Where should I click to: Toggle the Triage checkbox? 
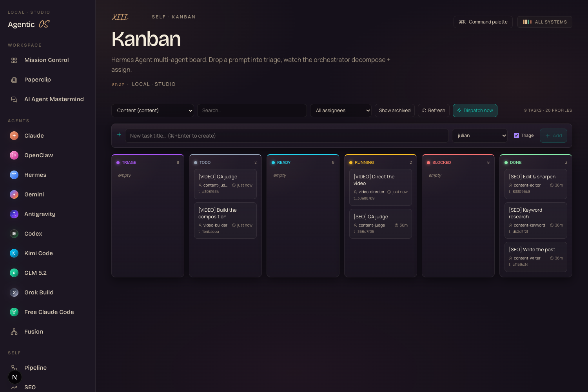[516, 136]
